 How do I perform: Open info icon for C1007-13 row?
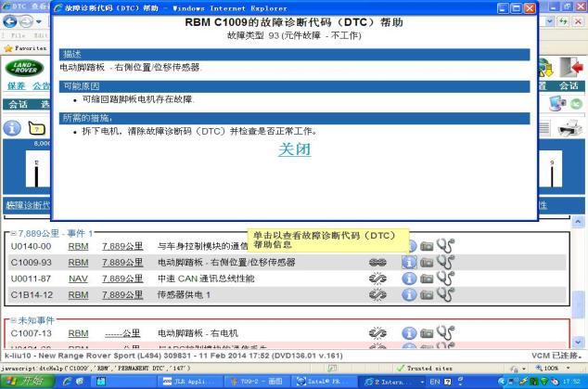click(409, 333)
